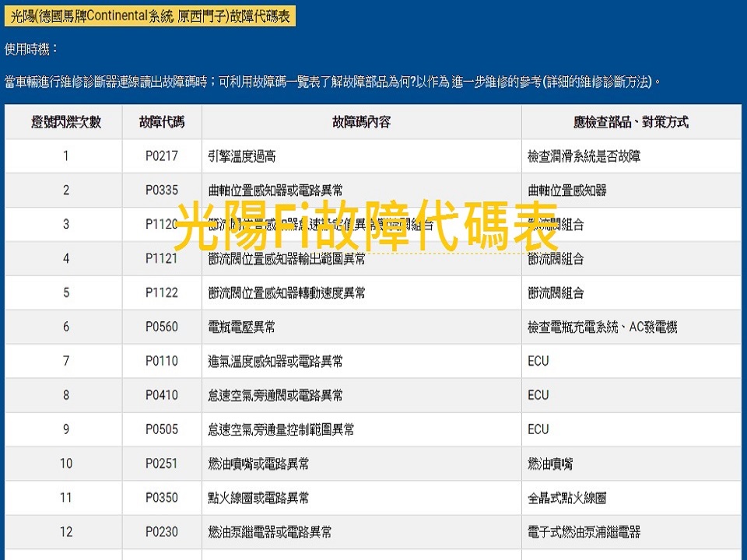Select fault code cell P0110
747x560 pixels.
click(162, 361)
